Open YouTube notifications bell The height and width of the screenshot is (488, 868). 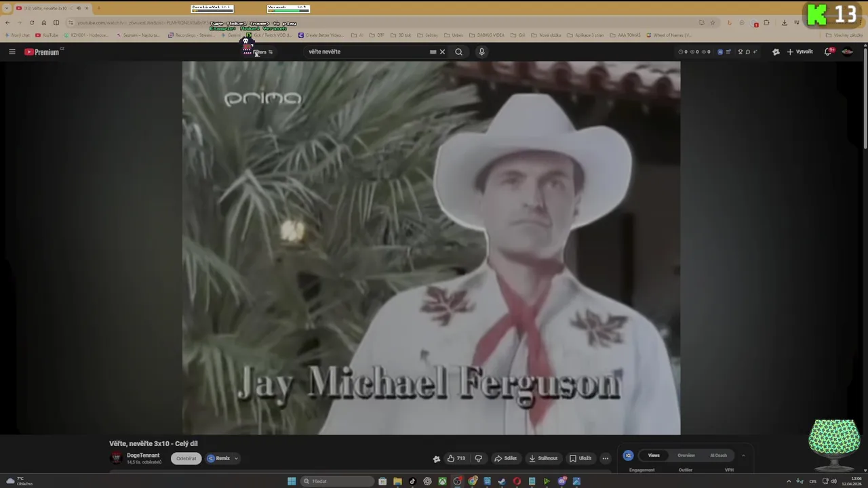pyautogui.click(x=829, y=52)
